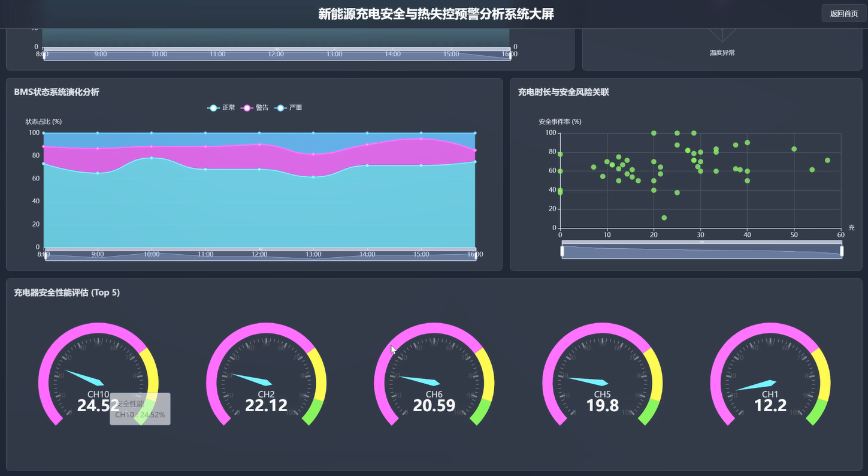Click the BMS状态系统演化分析 panel title
Image resolution: width=868 pixels, height=476 pixels.
pos(57,92)
